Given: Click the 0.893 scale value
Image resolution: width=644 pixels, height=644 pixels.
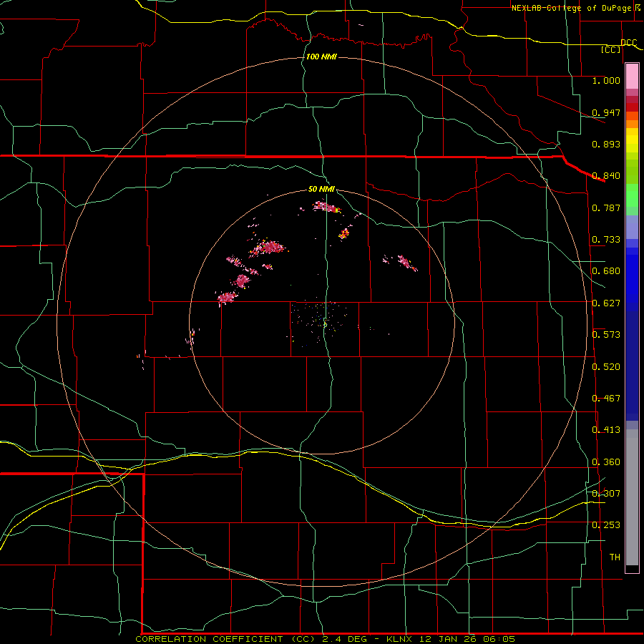Looking at the screenshot, I should coord(606,144).
